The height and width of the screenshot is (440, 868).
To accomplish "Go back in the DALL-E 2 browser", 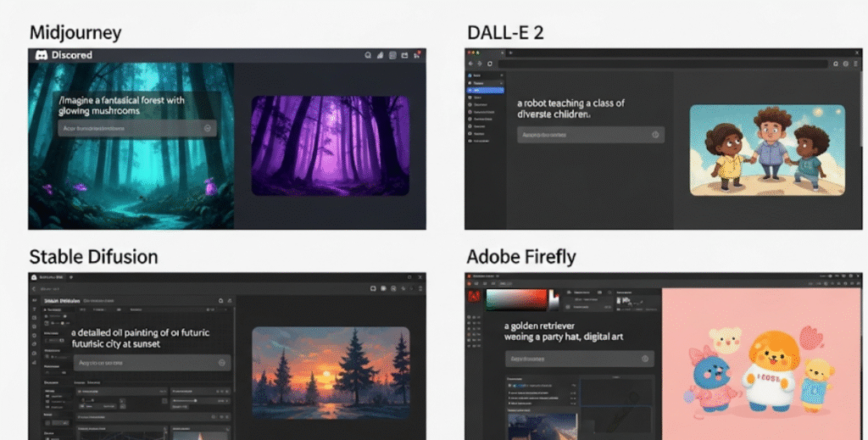I will 471,64.
